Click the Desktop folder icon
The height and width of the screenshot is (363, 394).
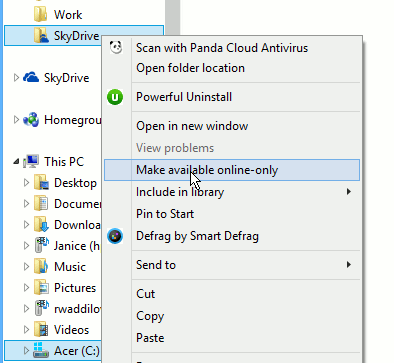point(41,183)
